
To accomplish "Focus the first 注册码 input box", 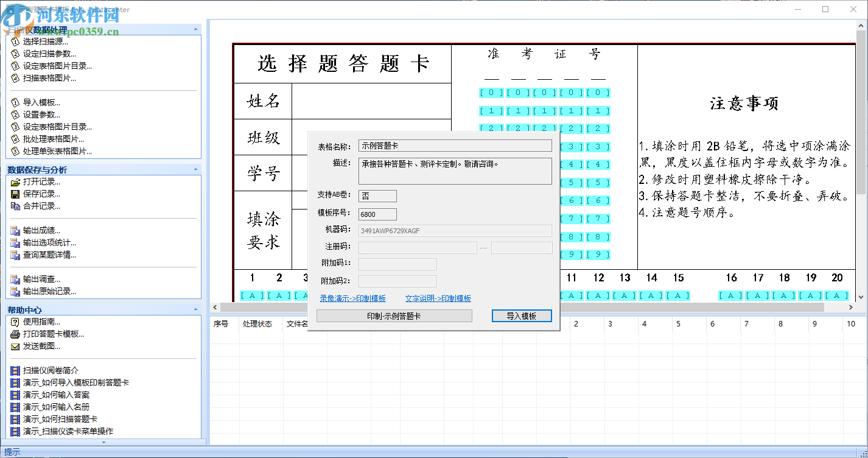I will (418, 248).
